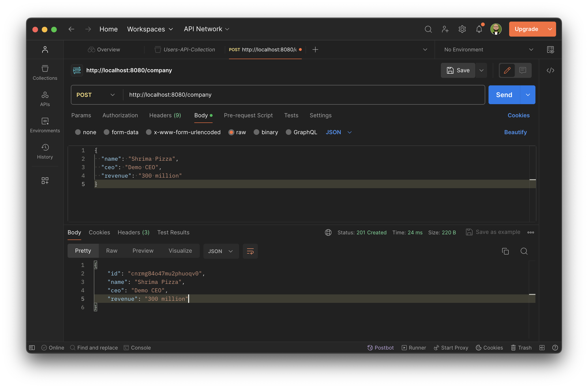588x388 pixels.
Task: Save the response as an example
Action: [x=493, y=232]
